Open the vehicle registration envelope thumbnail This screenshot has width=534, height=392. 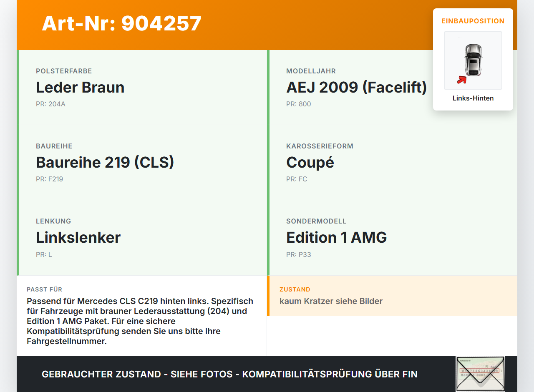[480, 374]
